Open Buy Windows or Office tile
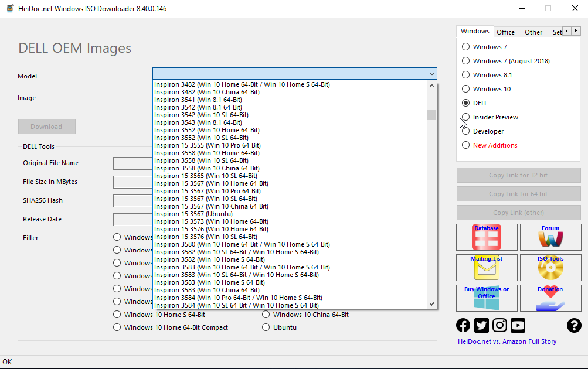The height and width of the screenshot is (369, 588). tap(487, 298)
